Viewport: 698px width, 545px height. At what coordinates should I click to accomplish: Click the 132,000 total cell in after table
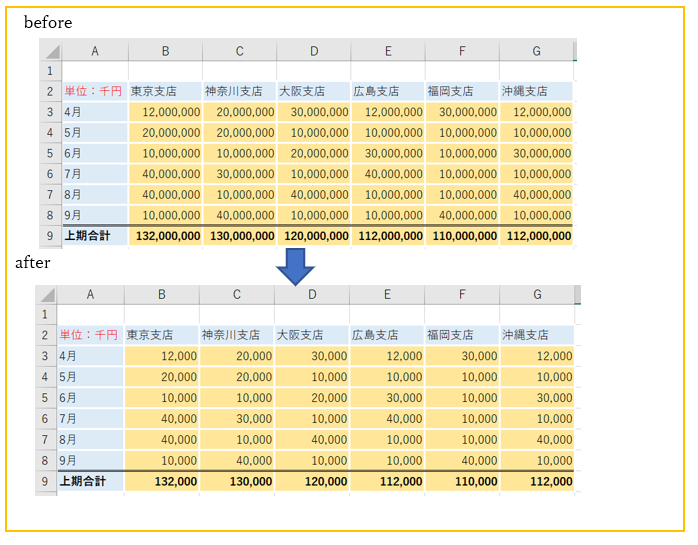(161, 481)
